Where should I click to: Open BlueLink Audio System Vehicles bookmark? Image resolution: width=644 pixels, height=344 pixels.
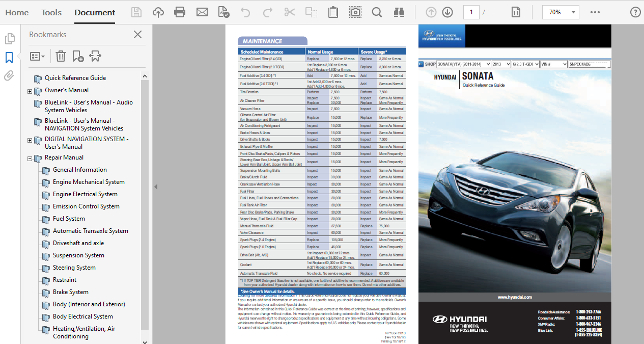tap(89, 106)
